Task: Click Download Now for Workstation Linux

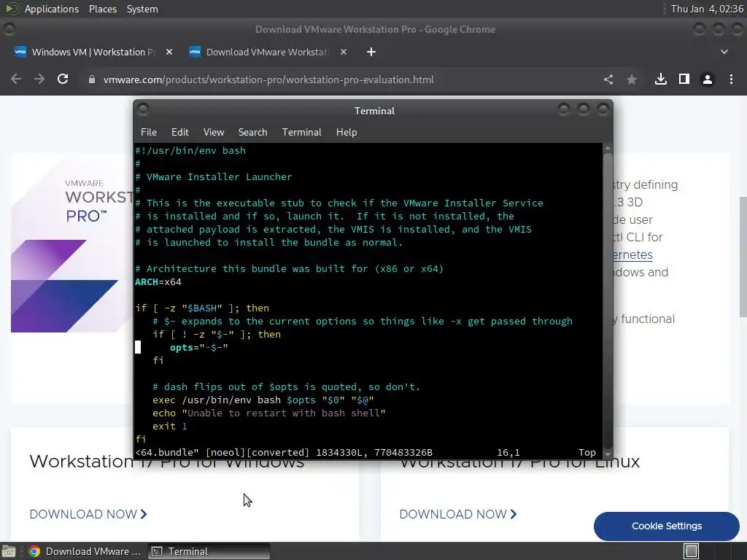Action: click(x=458, y=514)
